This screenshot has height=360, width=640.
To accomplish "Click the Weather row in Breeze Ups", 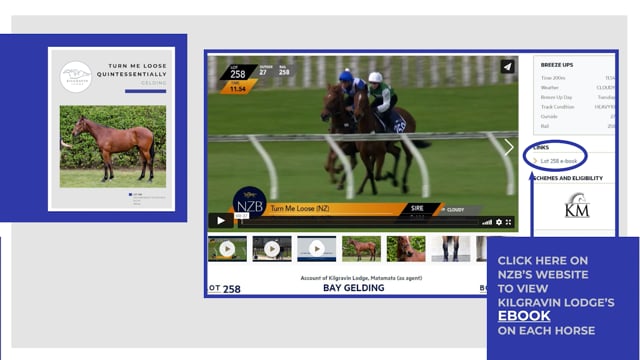I will [x=577, y=88].
